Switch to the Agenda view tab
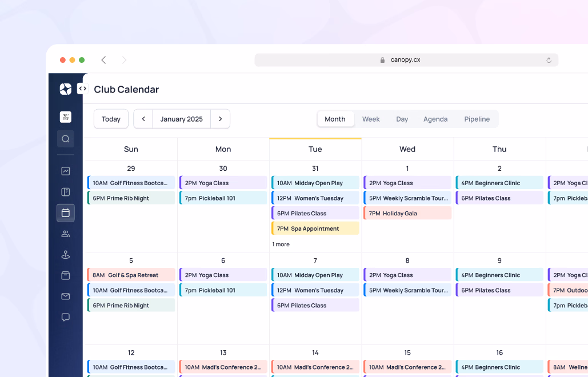The image size is (588, 377). pyautogui.click(x=435, y=119)
